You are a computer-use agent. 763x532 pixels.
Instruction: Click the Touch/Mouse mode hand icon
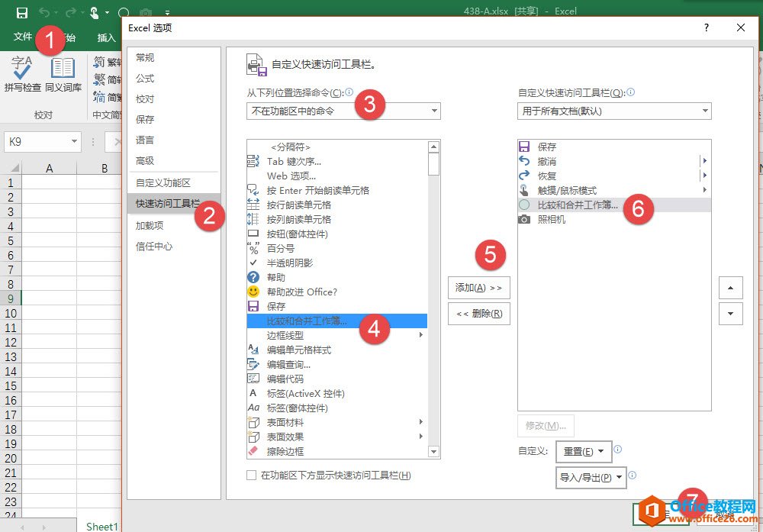click(x=95, y=13)
